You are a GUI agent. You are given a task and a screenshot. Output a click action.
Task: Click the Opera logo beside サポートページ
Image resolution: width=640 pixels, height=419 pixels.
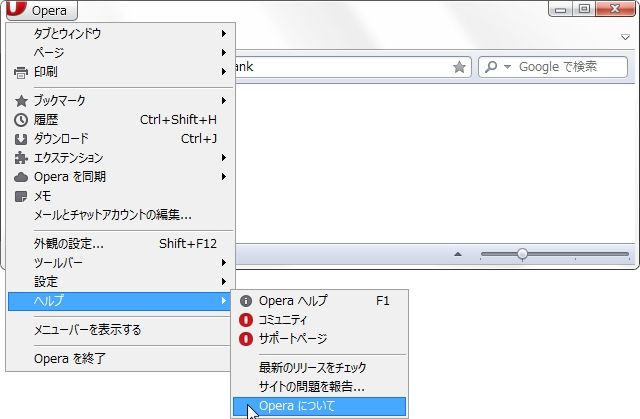tap(246, 339)
